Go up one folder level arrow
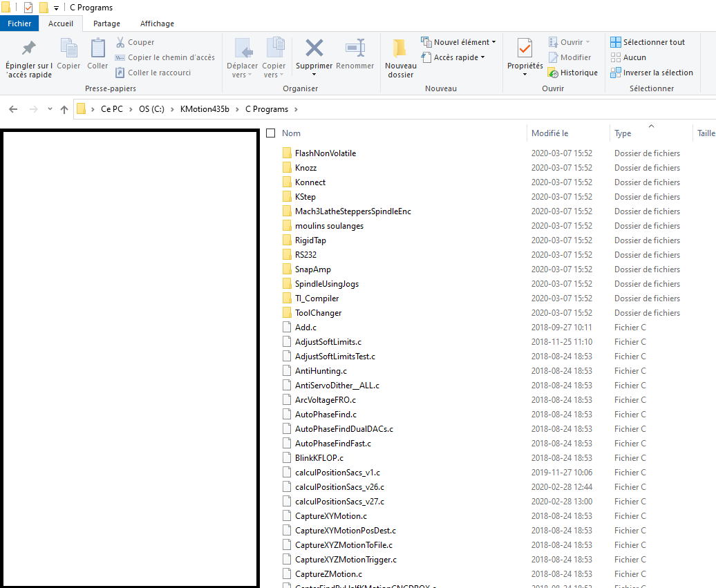The height and width of the screenshot is (588, 716). coord(64,109)
